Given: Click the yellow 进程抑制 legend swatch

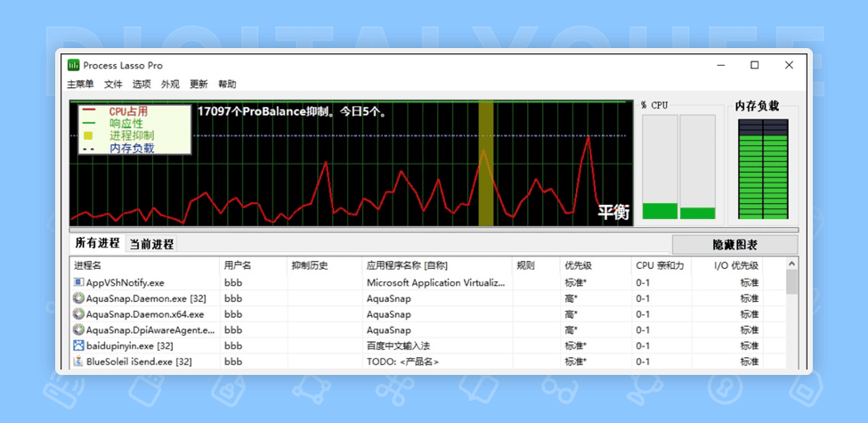Looking at the screenshot, I should point(88,135).
